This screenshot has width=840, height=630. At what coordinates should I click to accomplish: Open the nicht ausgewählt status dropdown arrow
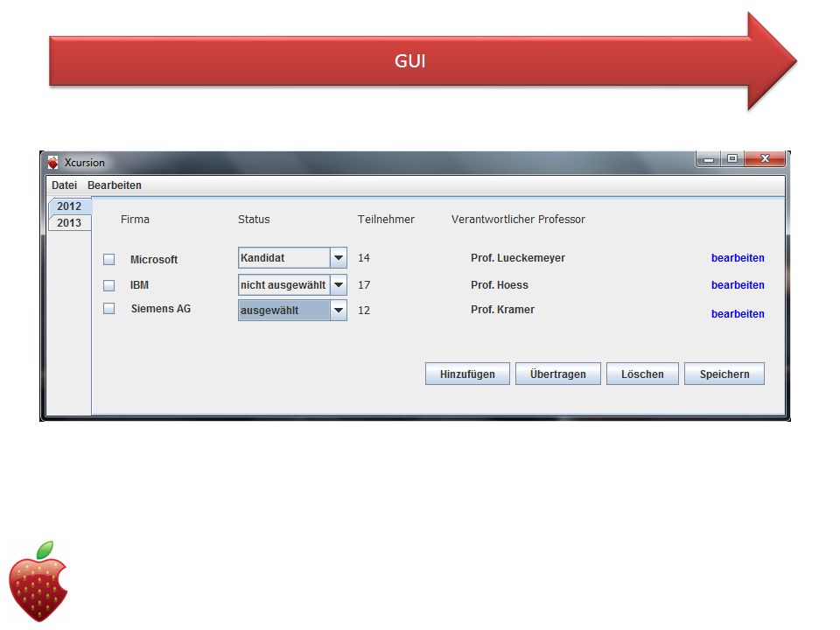339,284
